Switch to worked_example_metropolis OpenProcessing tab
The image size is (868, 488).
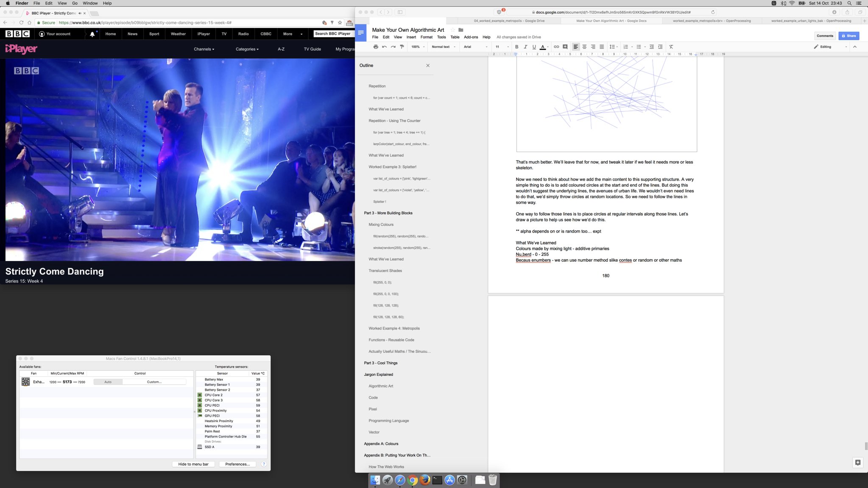coord(711,21)
